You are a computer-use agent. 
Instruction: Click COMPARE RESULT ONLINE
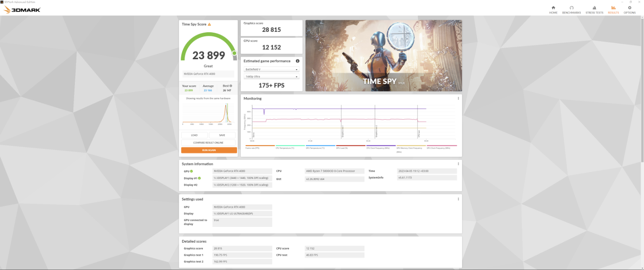tap(208, 143)
